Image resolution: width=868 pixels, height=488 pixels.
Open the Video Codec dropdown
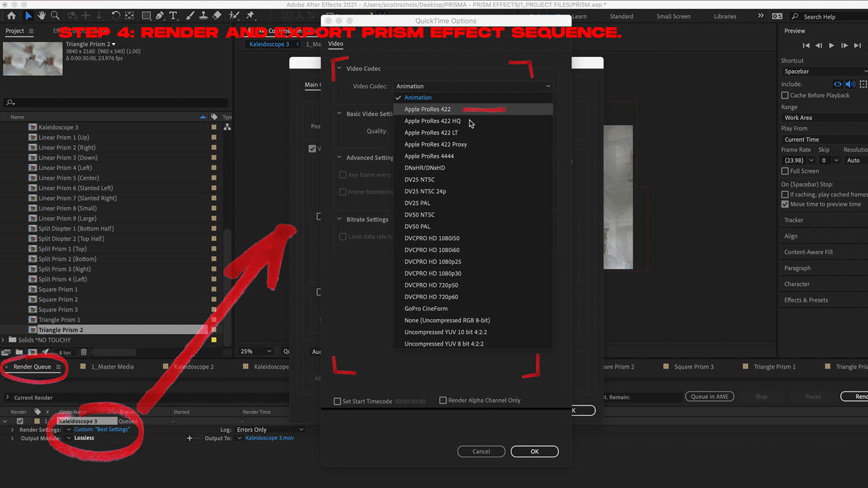pos(474,86)
